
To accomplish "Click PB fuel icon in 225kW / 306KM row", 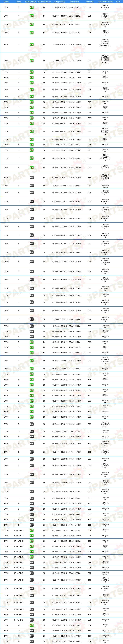I will point(31,168).
